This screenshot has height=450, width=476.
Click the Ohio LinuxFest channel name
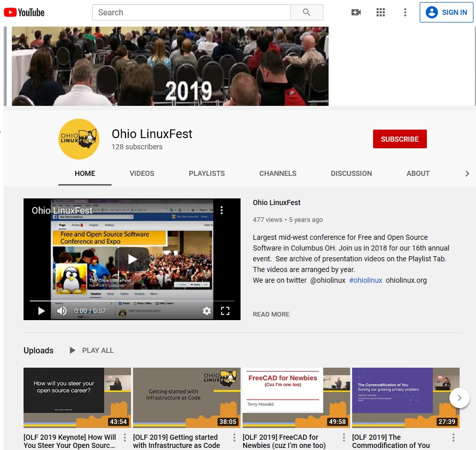tap(152, 134)
